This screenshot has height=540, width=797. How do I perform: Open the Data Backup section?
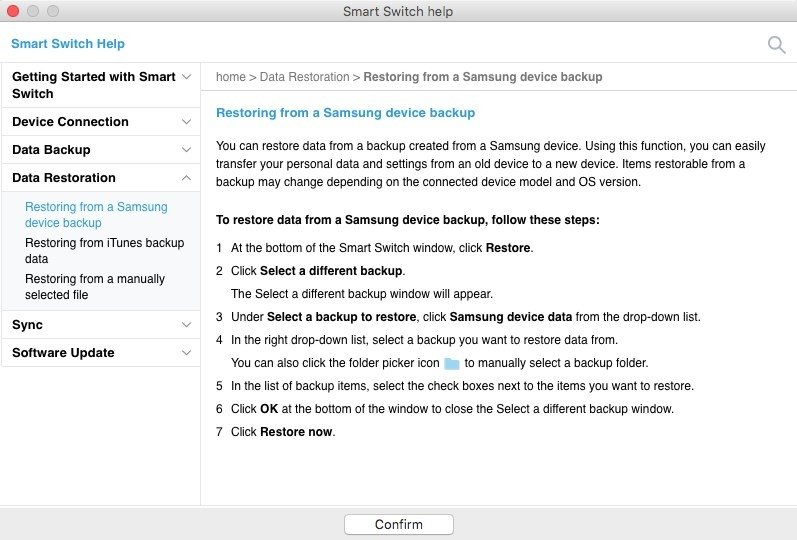click(x=101, y=149)
